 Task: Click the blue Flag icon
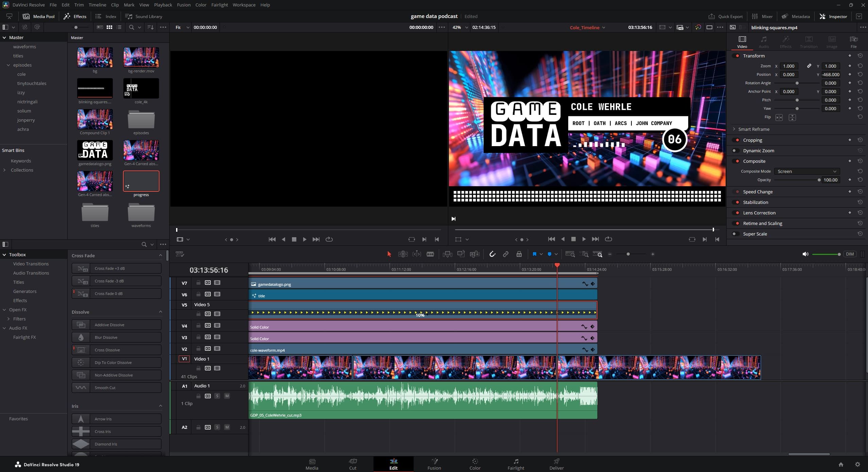[x=534, y=254]
